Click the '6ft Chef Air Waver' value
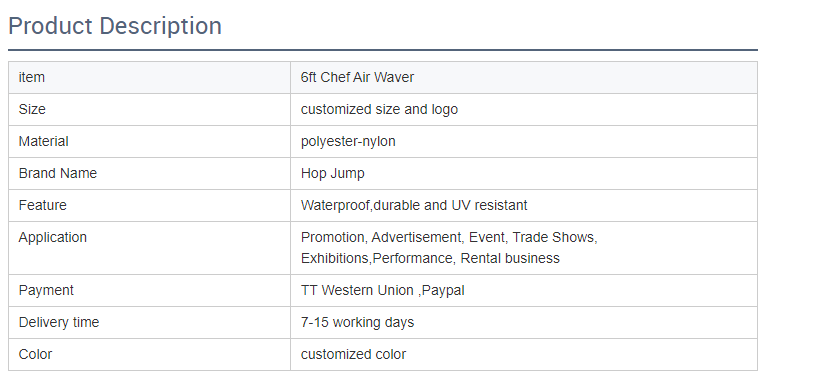816x380 pixels. [357, 78]
